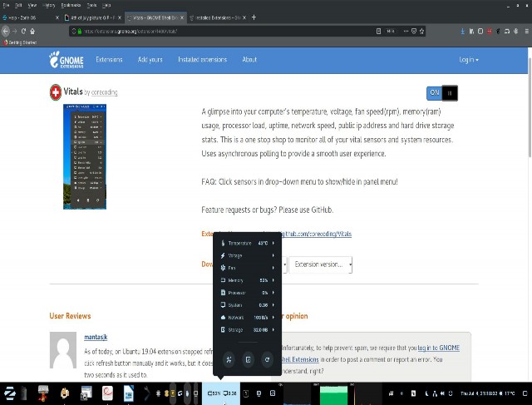This screenshot has width=532, height=405.
Task: Click log in to GNOME link
Action: 439,348
